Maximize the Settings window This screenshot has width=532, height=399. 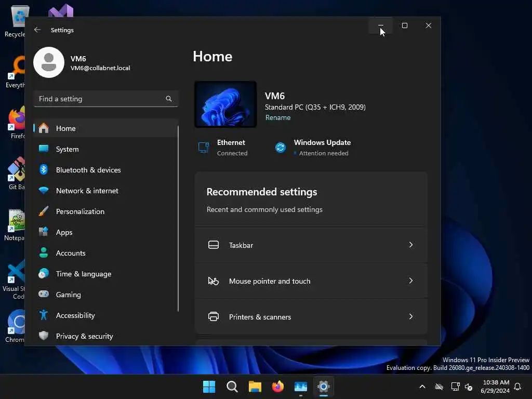404,25
